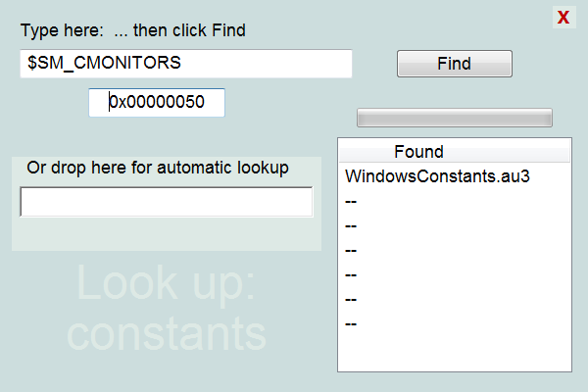
Task: Click the 'Type here: ... then click Find' label
Action: tap(133, 30)
